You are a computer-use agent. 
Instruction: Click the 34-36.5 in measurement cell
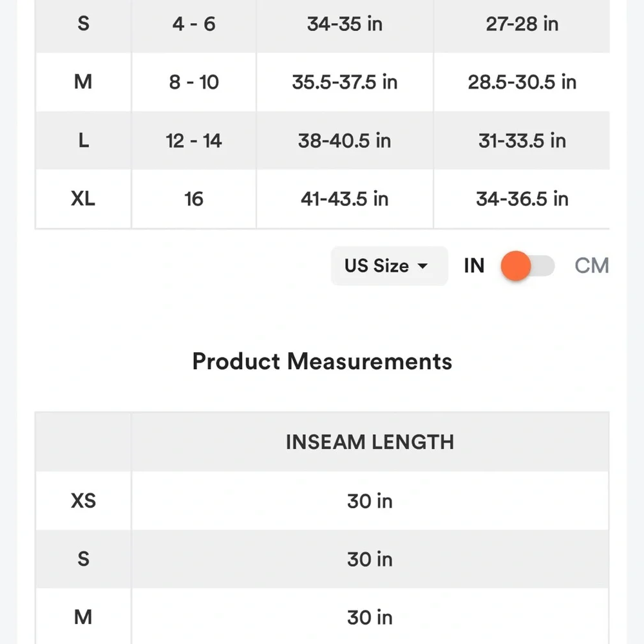coord(522,199)
